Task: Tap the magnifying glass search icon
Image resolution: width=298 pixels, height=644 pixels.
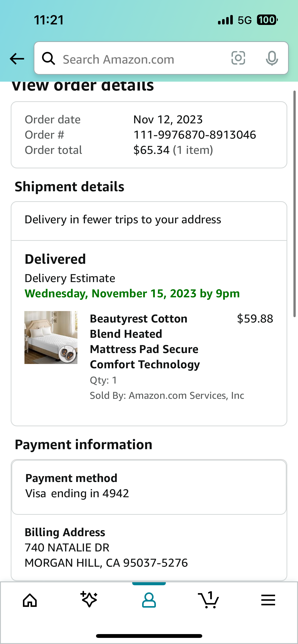Action: pos(48,58)
